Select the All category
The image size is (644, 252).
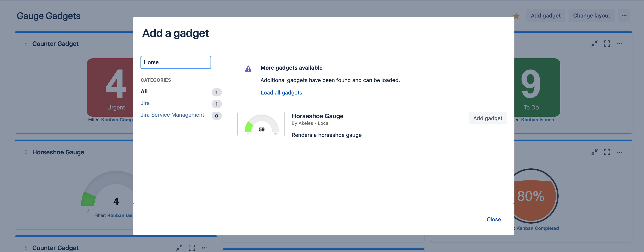144,92
